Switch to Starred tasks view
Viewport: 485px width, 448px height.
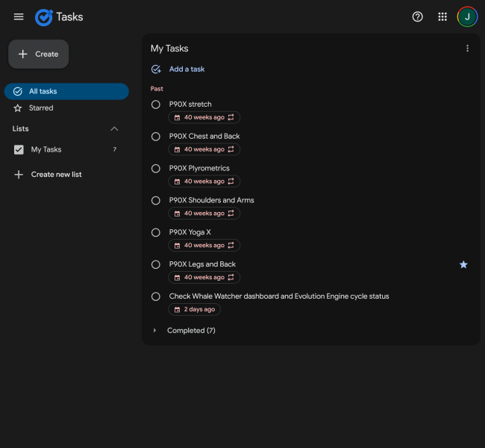tap(41, 108)
